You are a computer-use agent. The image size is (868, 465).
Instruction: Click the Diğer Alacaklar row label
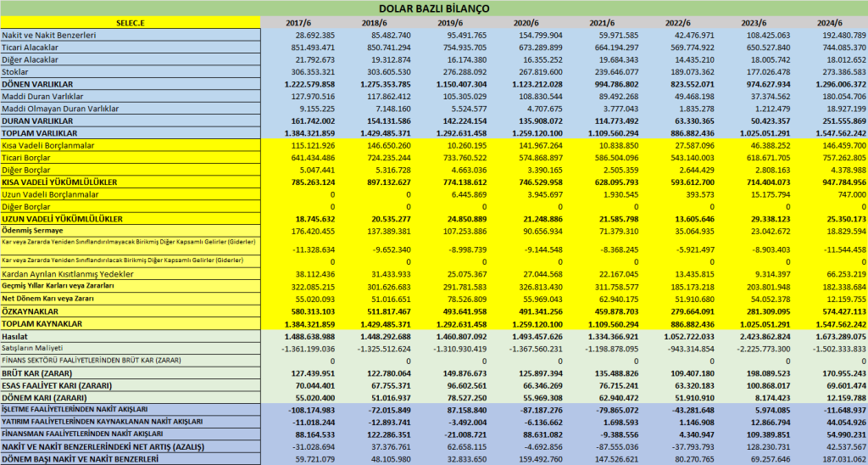[30, 60]
